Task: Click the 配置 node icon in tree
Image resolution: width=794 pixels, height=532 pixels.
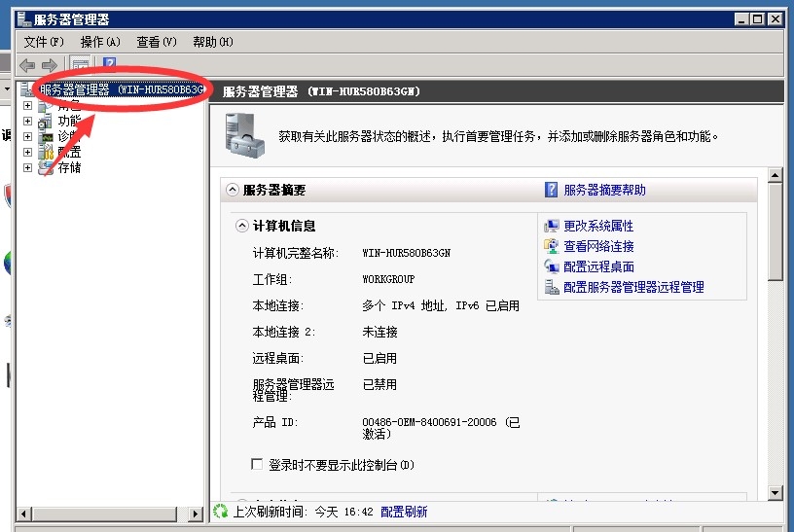Action: click(45, 152)
